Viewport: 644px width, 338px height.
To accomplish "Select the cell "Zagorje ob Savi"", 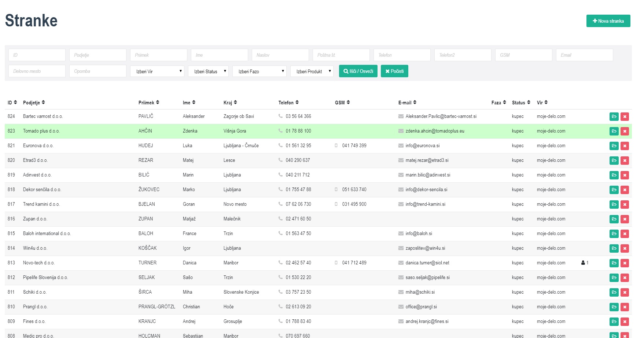I will coord(239,116).
